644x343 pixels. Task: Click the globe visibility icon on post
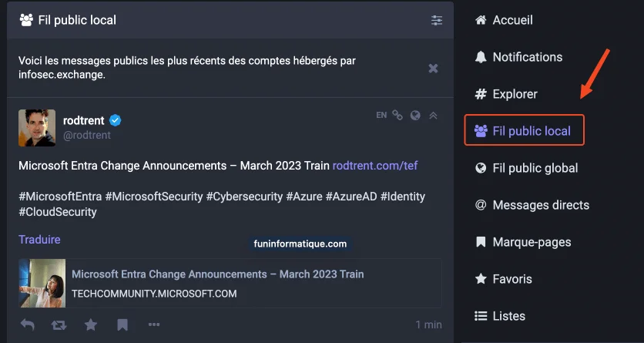click(415, 116)
